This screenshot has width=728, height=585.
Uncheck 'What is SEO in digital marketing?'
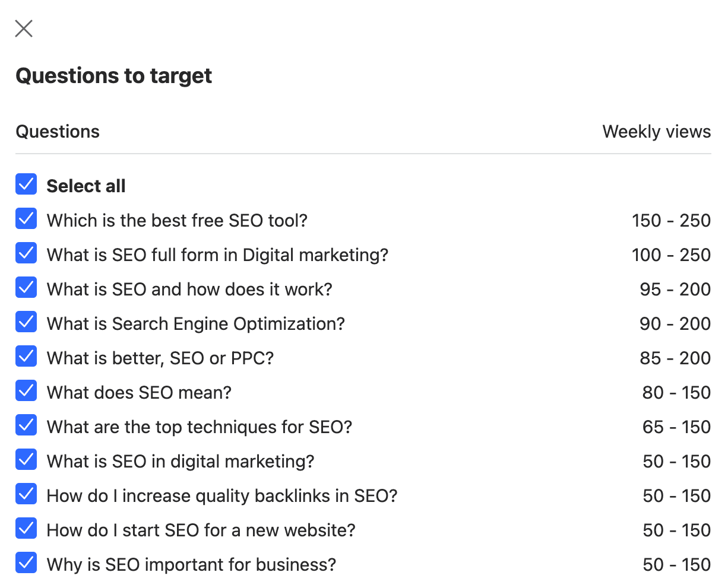click(26, 460)
